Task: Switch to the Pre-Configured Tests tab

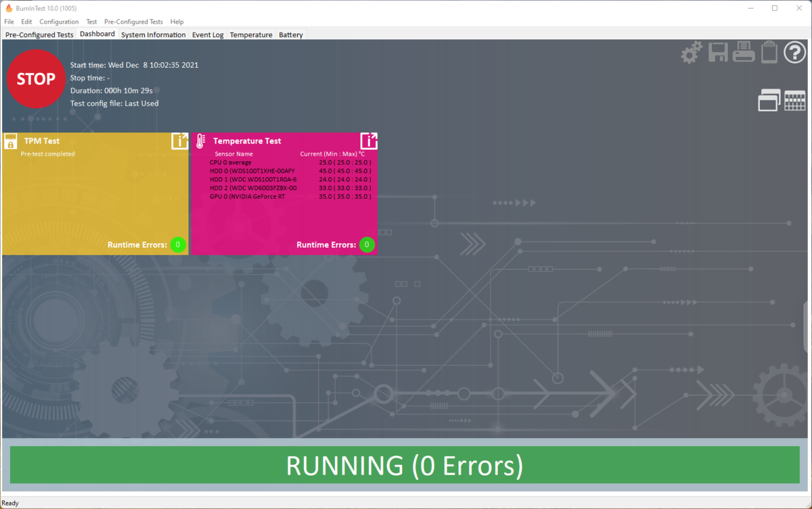Action: point(39,35)
